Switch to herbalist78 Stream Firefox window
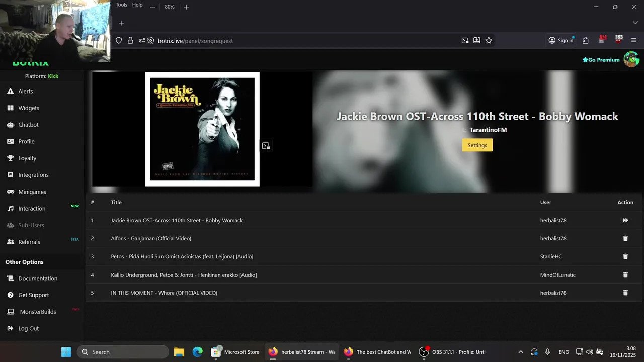Image resolution: width=644 pixels, height=362 pixels. point(302,352)
